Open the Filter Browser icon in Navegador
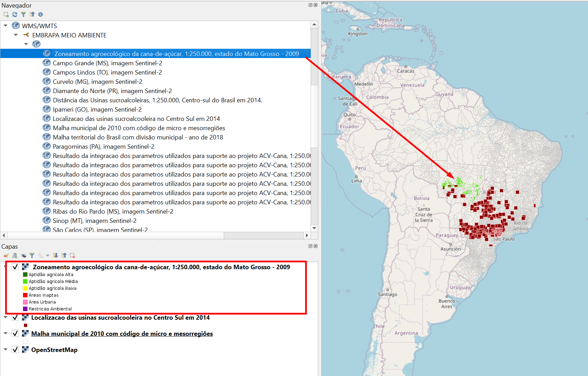Image resolution: width=588 pixels, height=376 pixels. (x=23, y=14)
